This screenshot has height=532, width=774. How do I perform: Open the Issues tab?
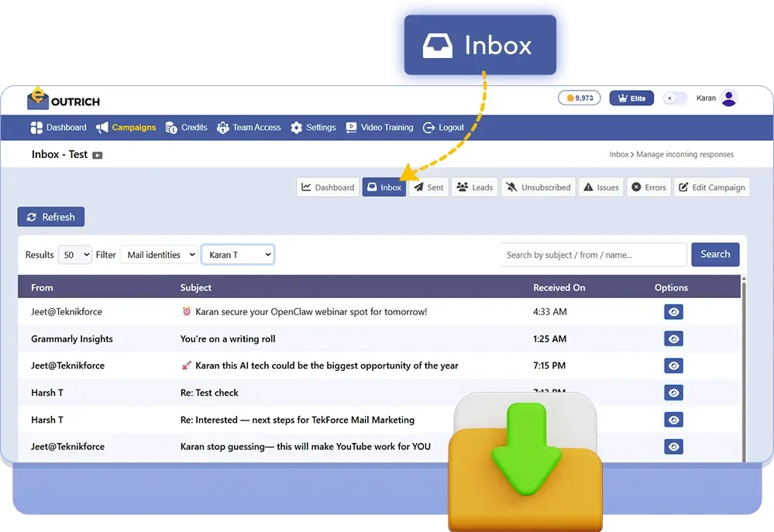600,187
